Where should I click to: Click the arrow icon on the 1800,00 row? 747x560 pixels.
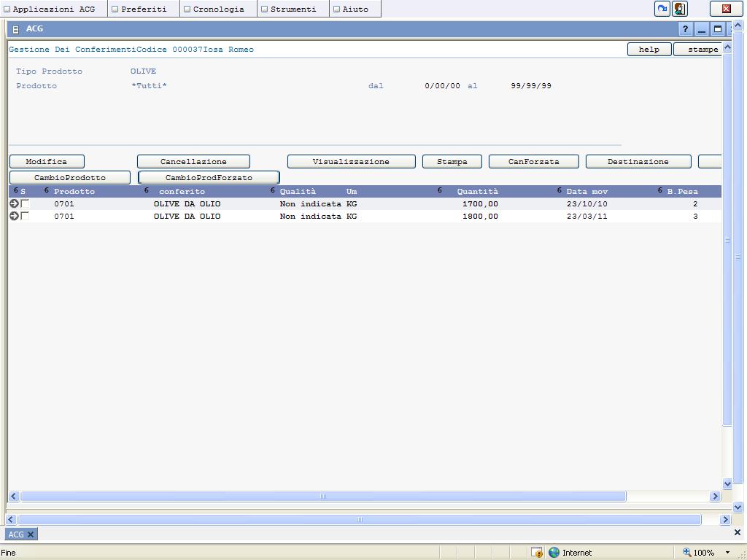coord(14,216)
